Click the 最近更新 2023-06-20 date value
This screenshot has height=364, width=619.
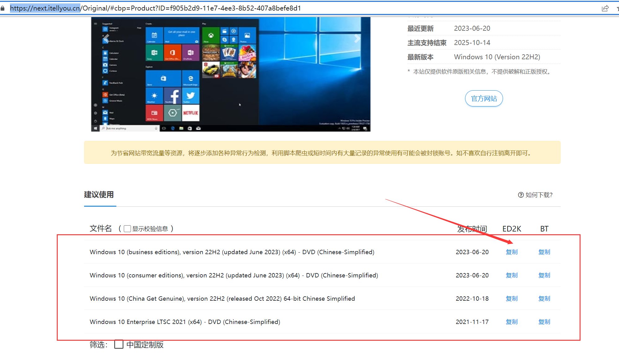pos(472,29)
